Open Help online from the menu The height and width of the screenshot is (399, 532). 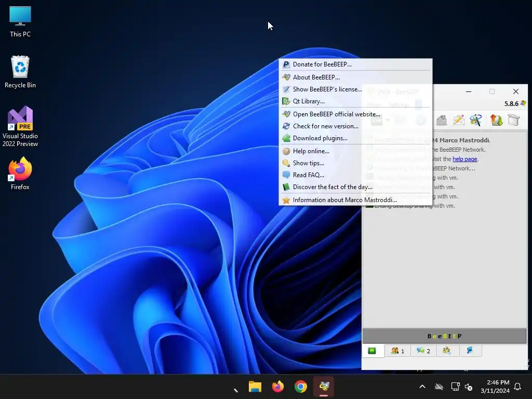pyautogui.click(x=355, y=151)
